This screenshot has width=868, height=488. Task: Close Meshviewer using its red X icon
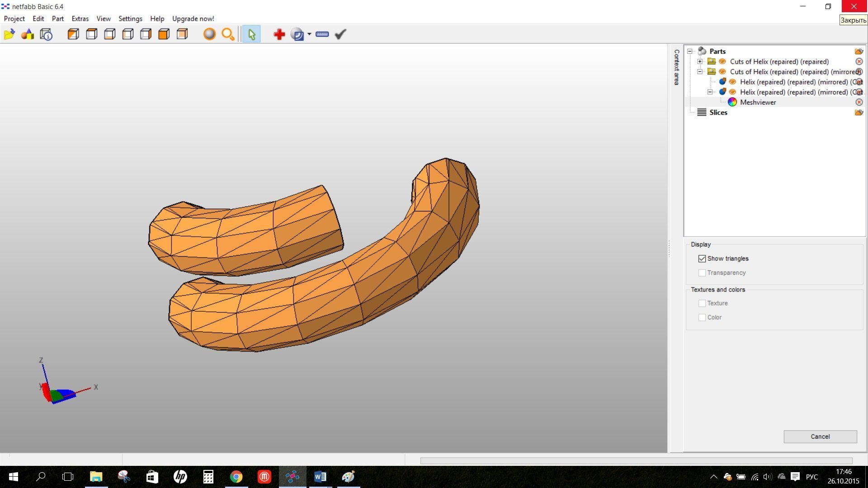point(859,102)
